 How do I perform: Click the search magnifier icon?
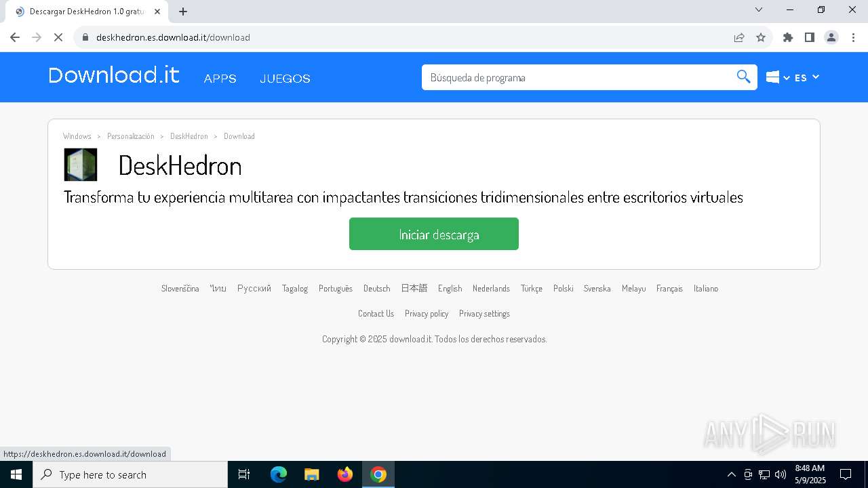743,77
